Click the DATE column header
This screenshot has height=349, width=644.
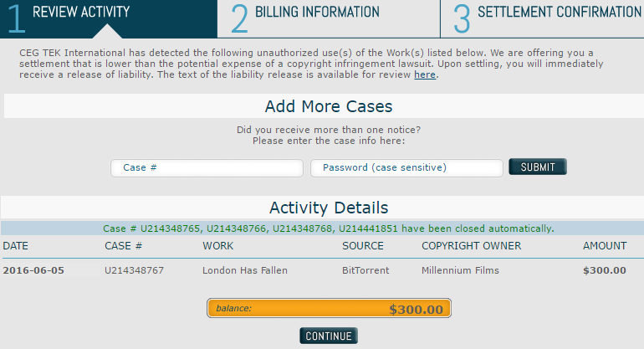point(16,246)
